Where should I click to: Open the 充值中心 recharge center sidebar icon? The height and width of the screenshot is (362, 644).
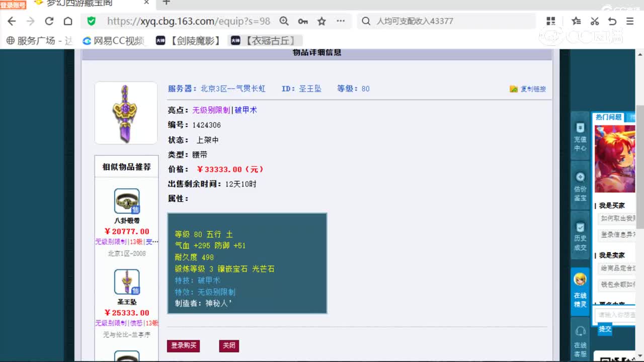[580, 137]
